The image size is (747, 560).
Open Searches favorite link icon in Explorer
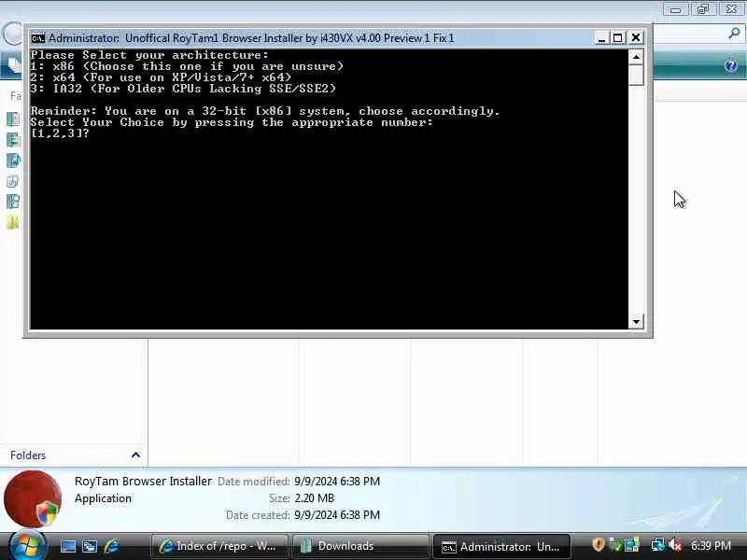13,202
